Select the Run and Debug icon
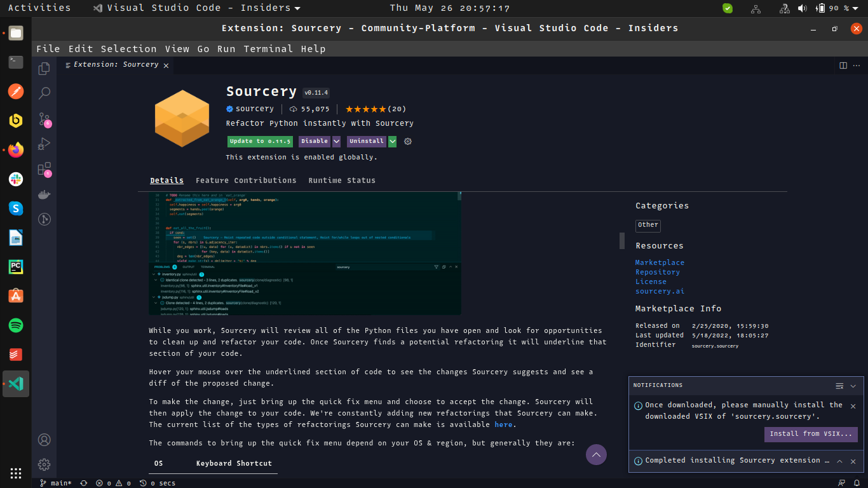Viewport: 868px width, 488px height. pos(44,144)
